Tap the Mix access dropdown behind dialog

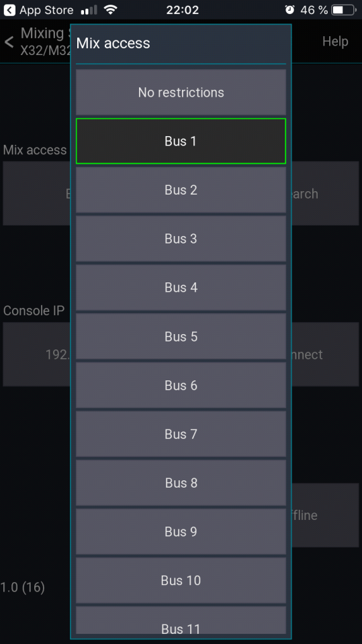pyautogui.click(x=37, y=193)
